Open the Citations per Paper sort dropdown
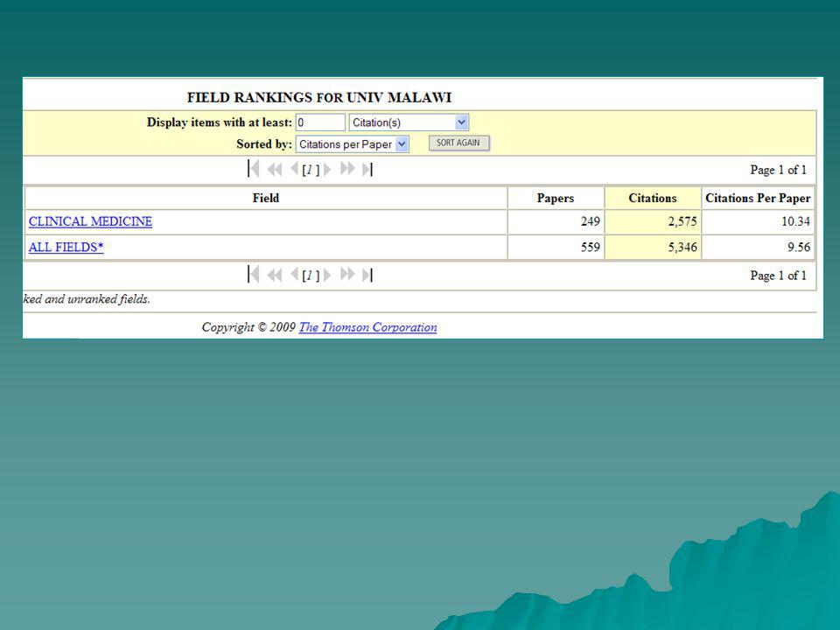 352,144
